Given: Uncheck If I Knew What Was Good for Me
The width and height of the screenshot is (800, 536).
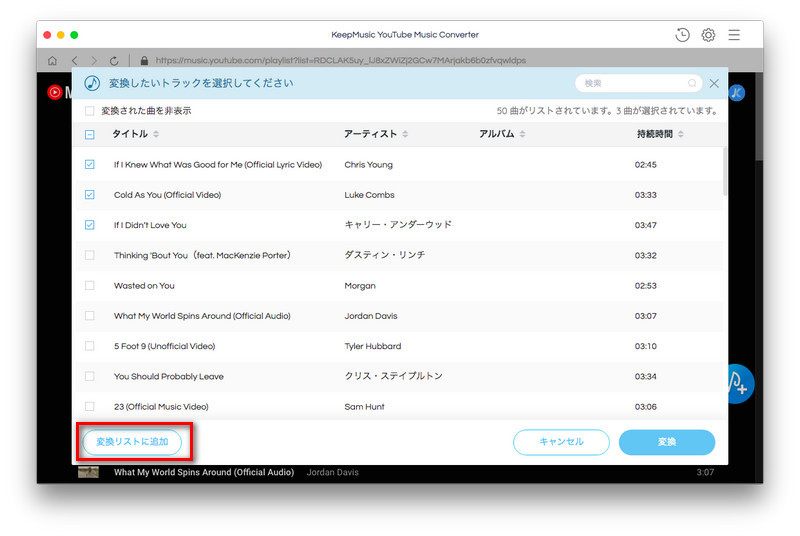Looking at the screenshot, I should coord(90,164).
